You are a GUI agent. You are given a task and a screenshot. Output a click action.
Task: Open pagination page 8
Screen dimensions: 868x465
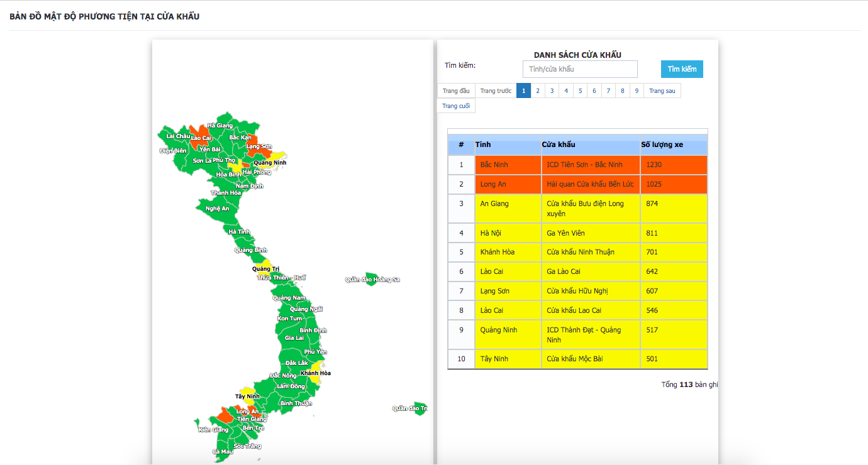[x=623, y=91]
